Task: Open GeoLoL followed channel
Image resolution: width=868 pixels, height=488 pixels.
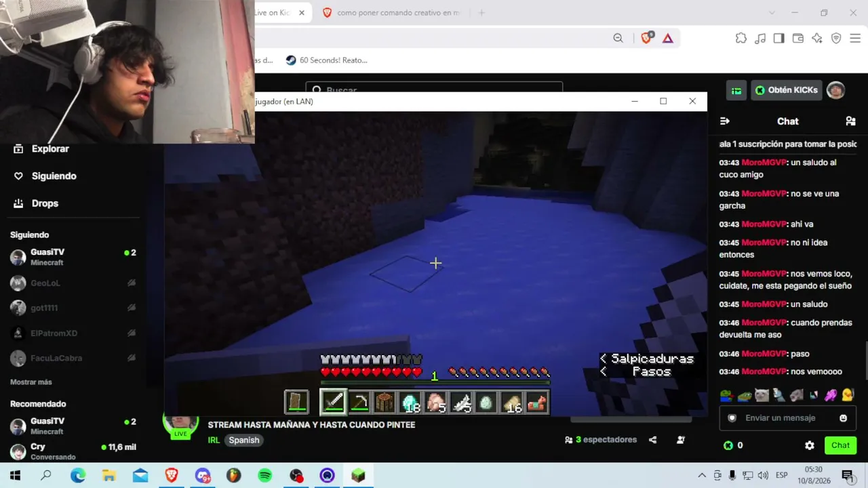Action: [73, 283]
